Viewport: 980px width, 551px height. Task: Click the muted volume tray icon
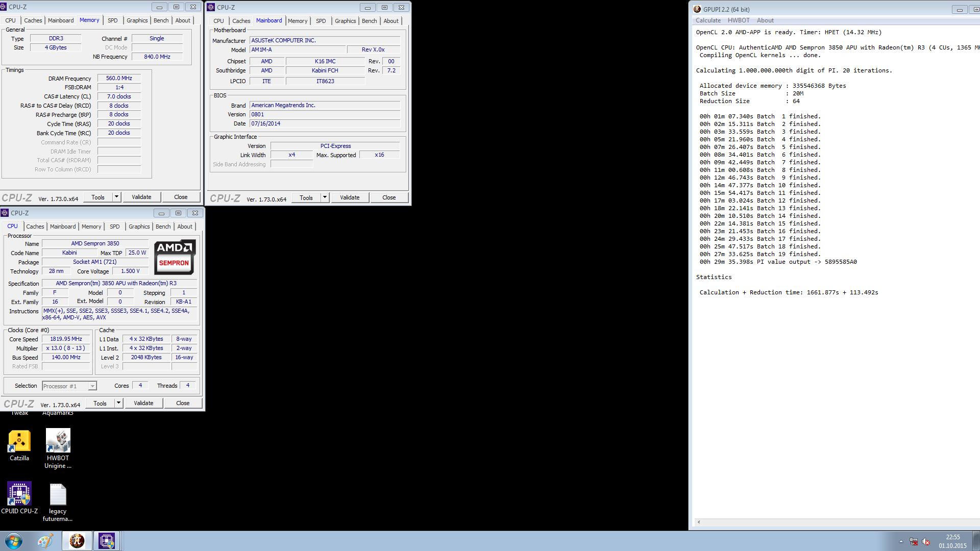coord(926,542)
